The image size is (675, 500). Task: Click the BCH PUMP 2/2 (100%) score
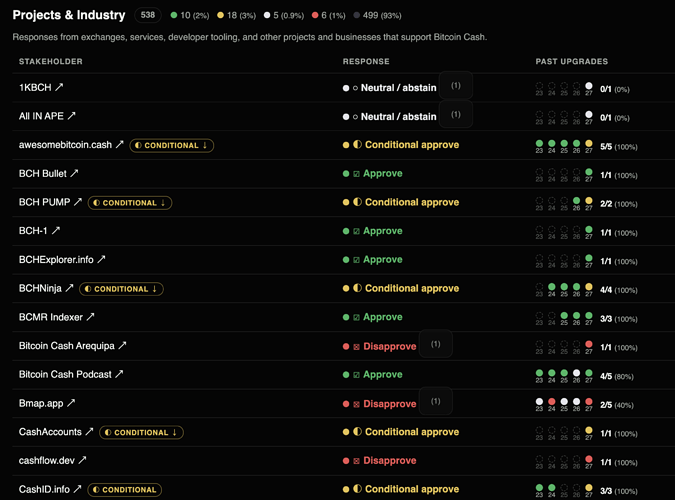[619, 204]
